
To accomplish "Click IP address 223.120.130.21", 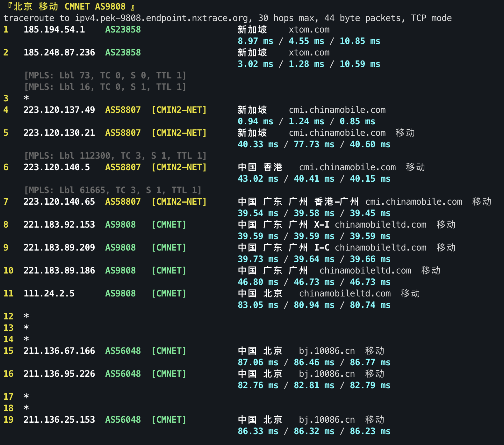I will tap(59, 133).
